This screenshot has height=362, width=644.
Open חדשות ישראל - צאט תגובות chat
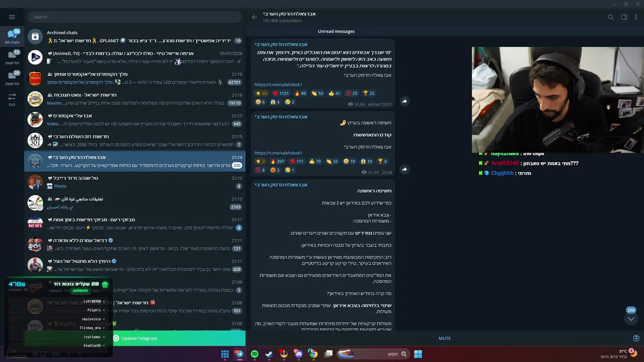[135, 99]
